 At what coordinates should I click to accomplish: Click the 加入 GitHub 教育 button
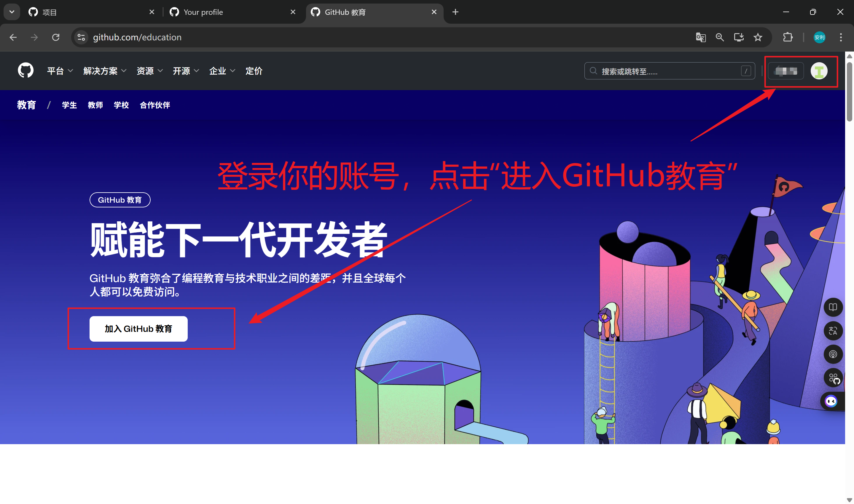point(138,329)
